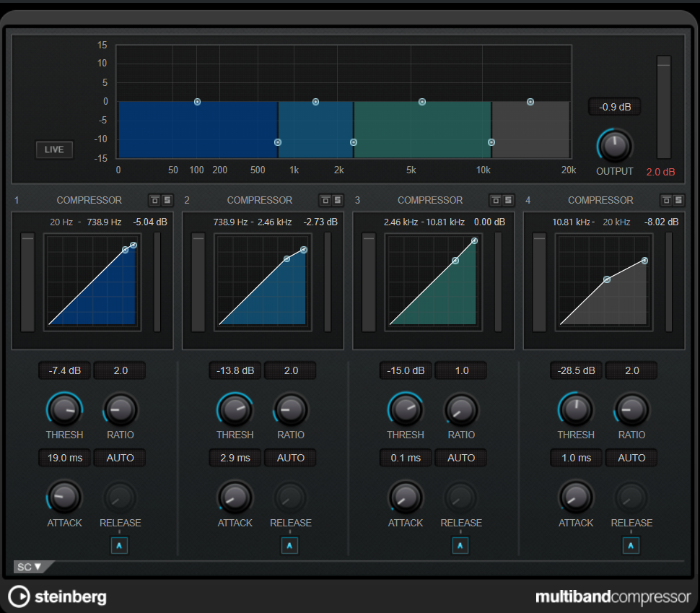This screenshot has width=700, height=613.
Task: Click band 2 threshold value -13.8 dB
Action: 235,371
